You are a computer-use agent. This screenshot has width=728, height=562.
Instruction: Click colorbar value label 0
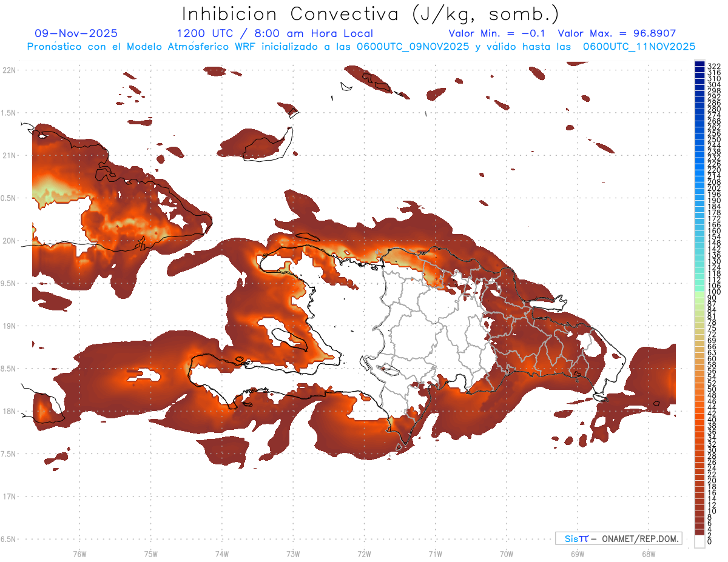pyautogui.click(x=710, y=541)
